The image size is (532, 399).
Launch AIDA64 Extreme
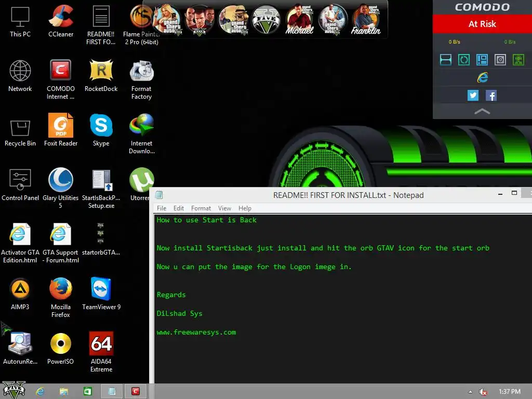[x=101, y=351]
